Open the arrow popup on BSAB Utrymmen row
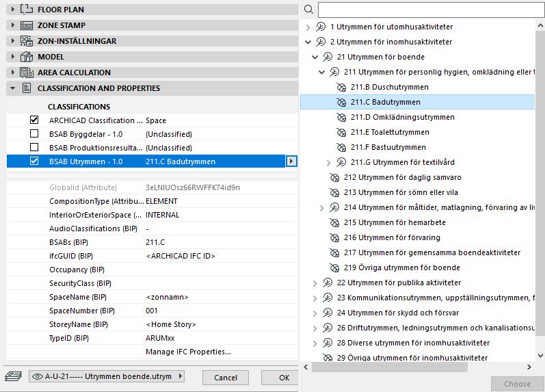This screenshot has width=545, height=392. [291, 161]
